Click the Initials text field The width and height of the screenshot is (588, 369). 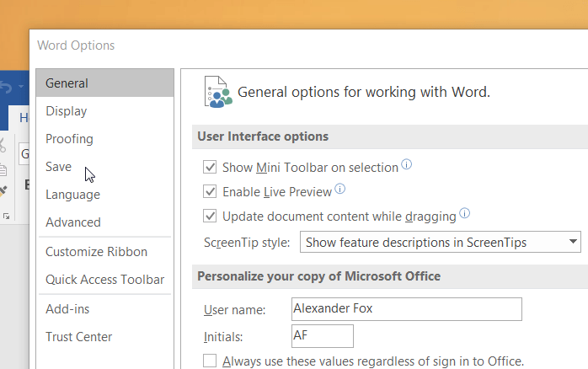pos(322,336)
